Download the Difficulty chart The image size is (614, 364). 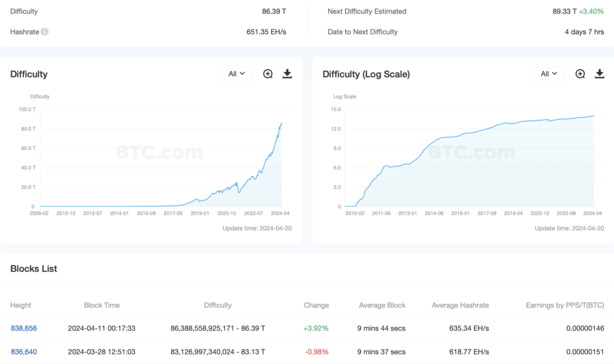[287, 74]
